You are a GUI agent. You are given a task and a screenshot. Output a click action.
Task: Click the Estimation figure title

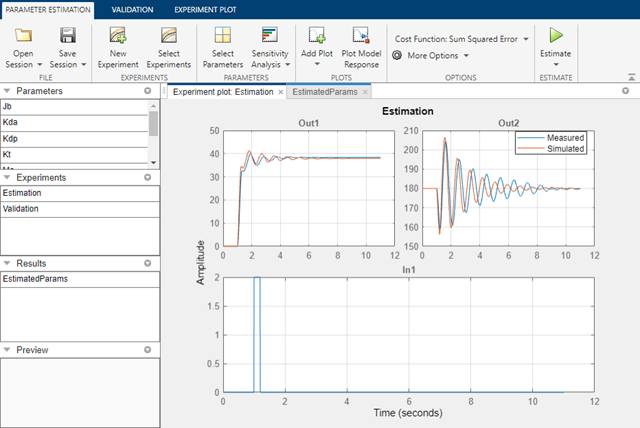point(408,111)
